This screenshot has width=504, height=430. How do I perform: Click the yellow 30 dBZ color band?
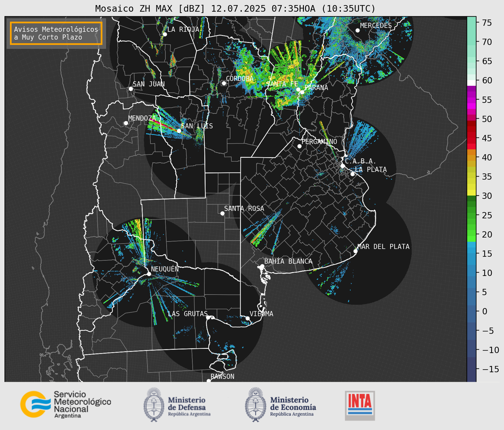pyautogui.click(x=471, y=193)
